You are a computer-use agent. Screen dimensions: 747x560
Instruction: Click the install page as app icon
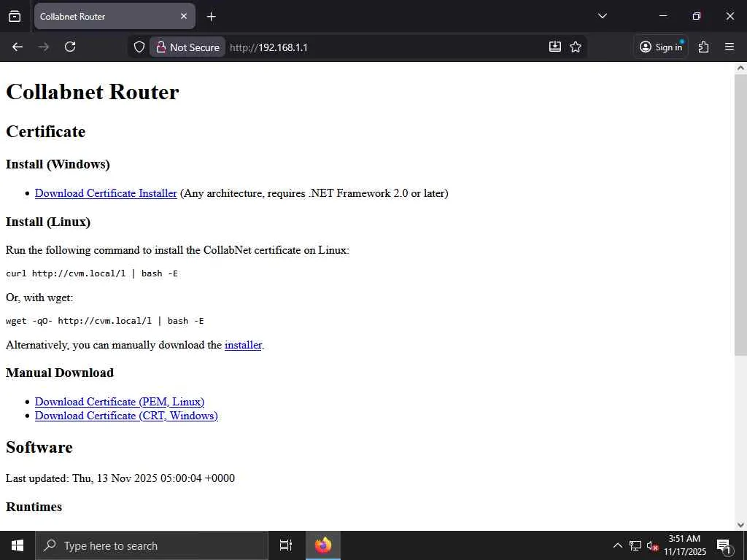point(554,47)
